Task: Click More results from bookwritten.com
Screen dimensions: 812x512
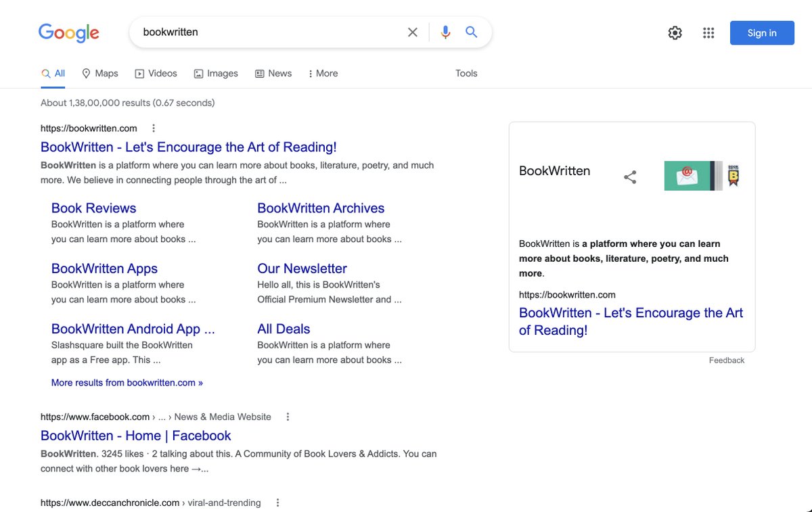Action: point(127,383)
